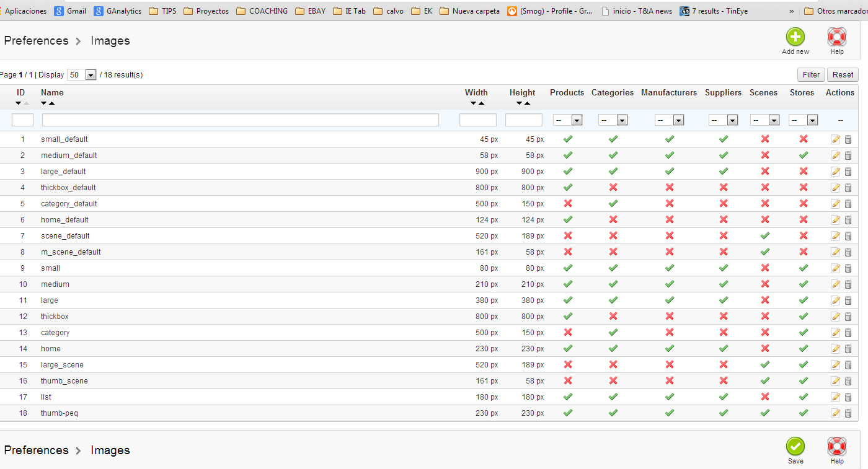Edit the list image type

(x=836, y=397)
